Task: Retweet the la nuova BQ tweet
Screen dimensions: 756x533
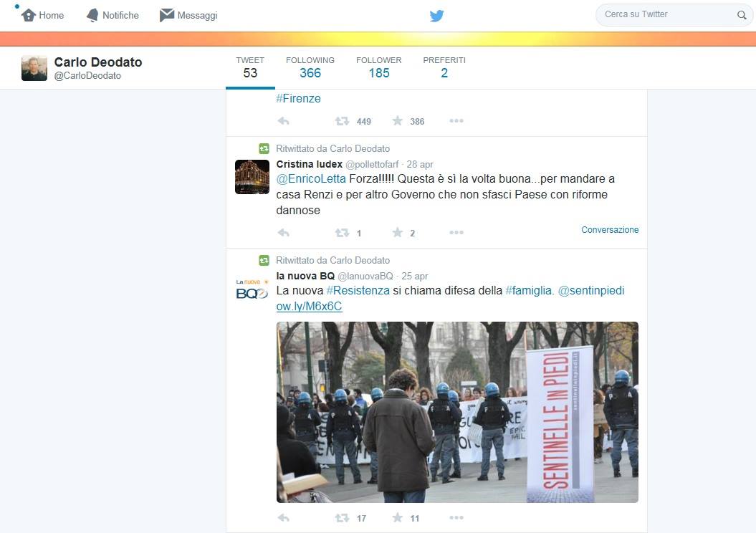Action: (x=343, y=518)
